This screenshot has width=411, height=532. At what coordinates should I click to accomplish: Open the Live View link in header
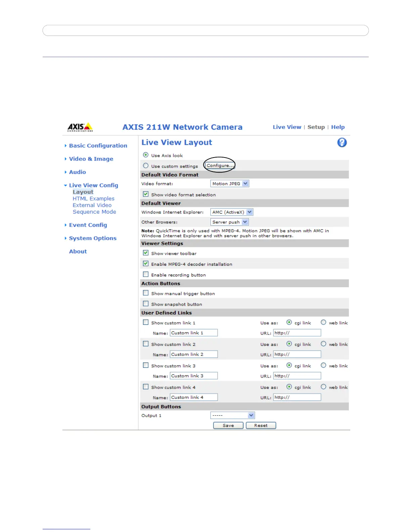(x=287, y=127)
